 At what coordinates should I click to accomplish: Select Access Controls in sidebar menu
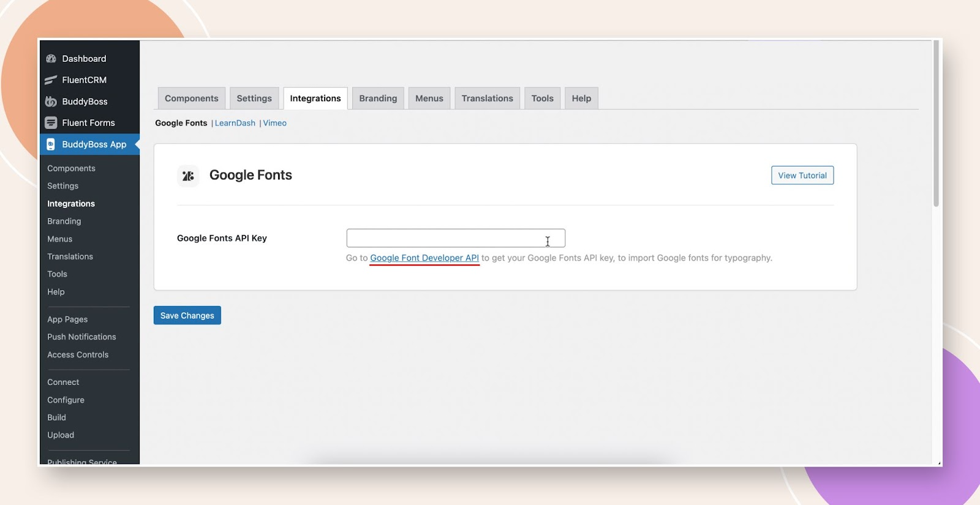(x=78, y=355)
